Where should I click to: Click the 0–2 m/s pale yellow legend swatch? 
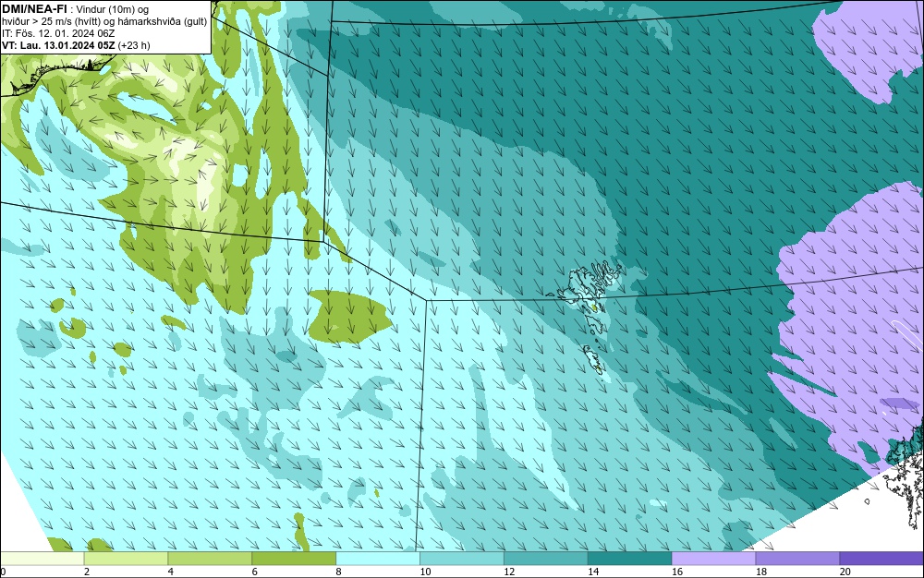(42, 558)
